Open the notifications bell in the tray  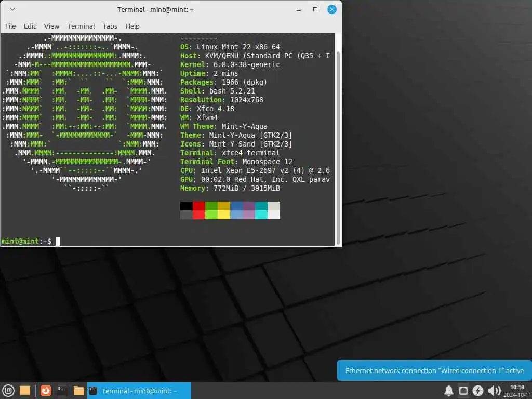(448, 391)
